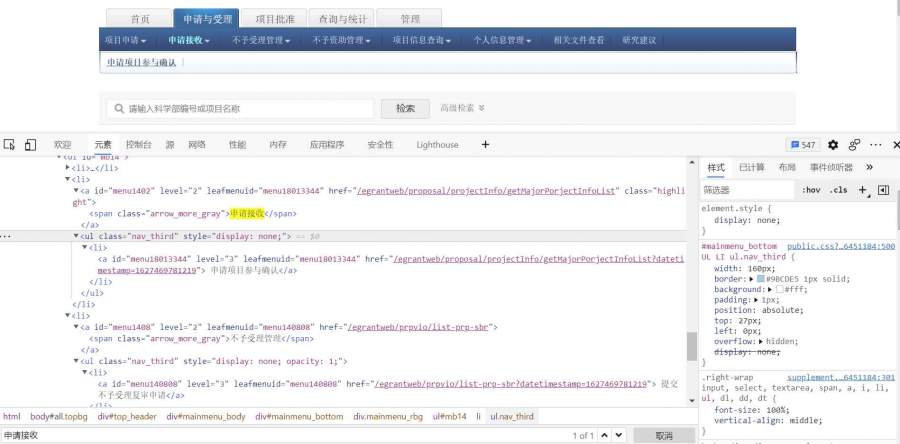
Task: Click the inspect element picker icon
Action: coord(9,145)
